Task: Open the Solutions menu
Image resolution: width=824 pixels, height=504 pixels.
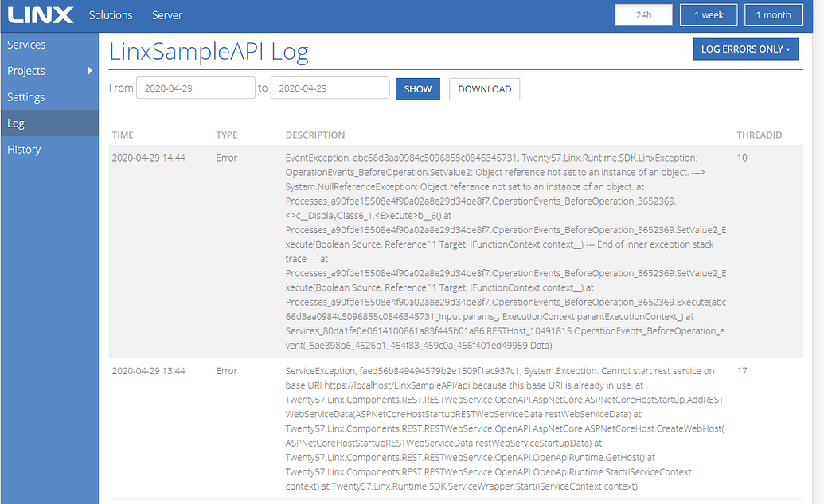Action: [111, 15]
